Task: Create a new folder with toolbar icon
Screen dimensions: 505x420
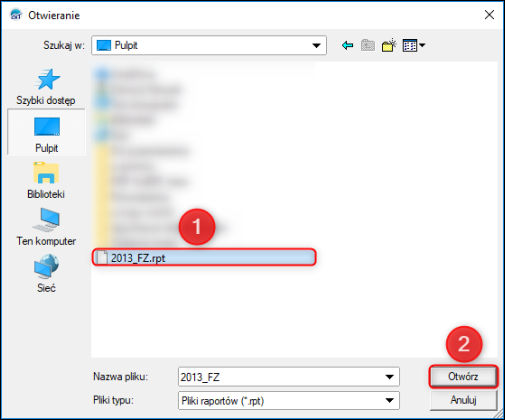Action: 389,45
